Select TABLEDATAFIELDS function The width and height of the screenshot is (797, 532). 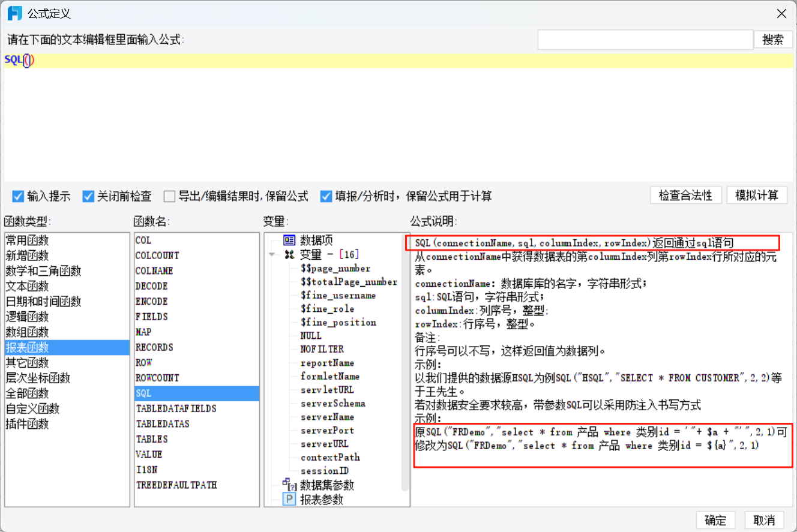(x=197, y=409)
